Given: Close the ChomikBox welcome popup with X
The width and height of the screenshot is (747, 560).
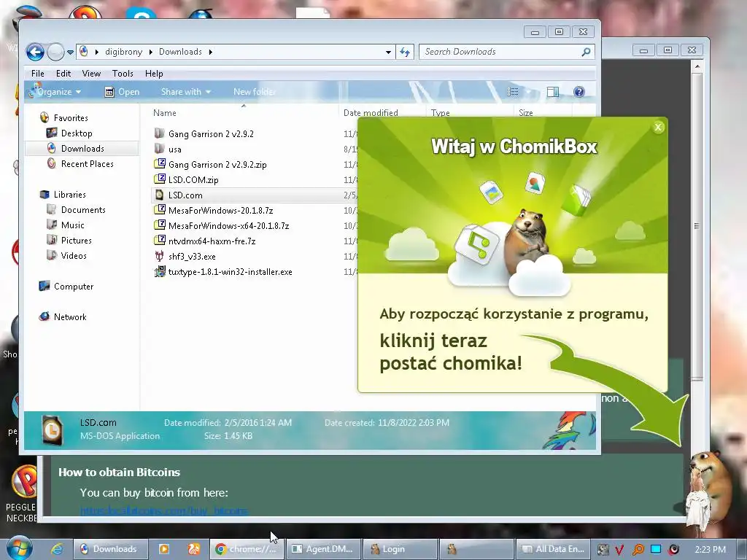Looking at the screenshot, I should [658, 127].
